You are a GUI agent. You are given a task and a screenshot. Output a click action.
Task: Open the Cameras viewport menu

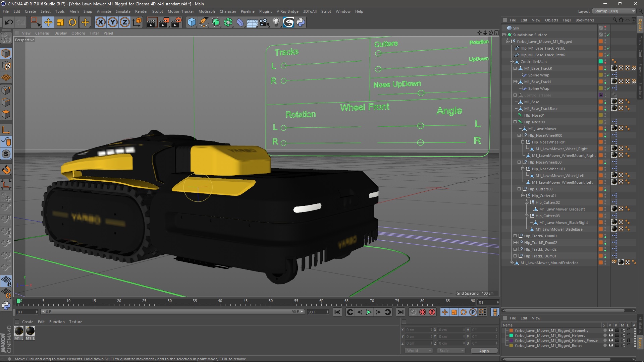click(42, 33)
